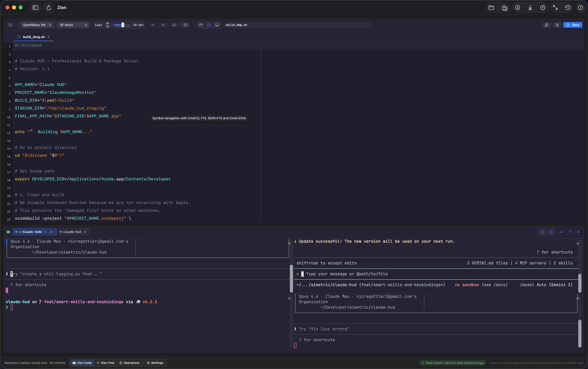Click the branch split icon in terminal toolbar

(x=570, y=232)
